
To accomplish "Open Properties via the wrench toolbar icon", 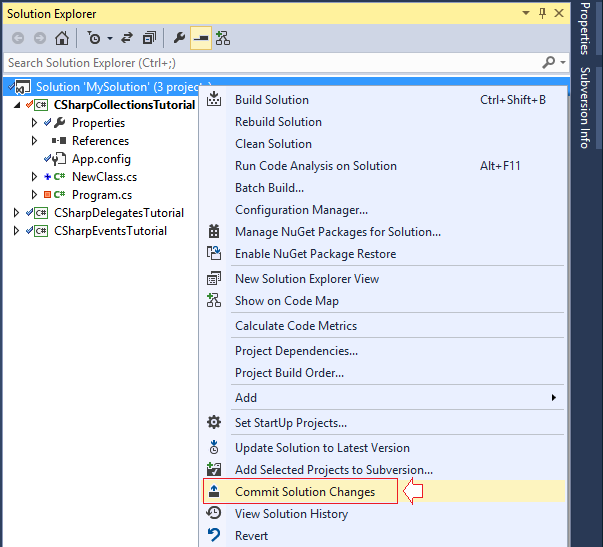I will click(x=179, y=38).
